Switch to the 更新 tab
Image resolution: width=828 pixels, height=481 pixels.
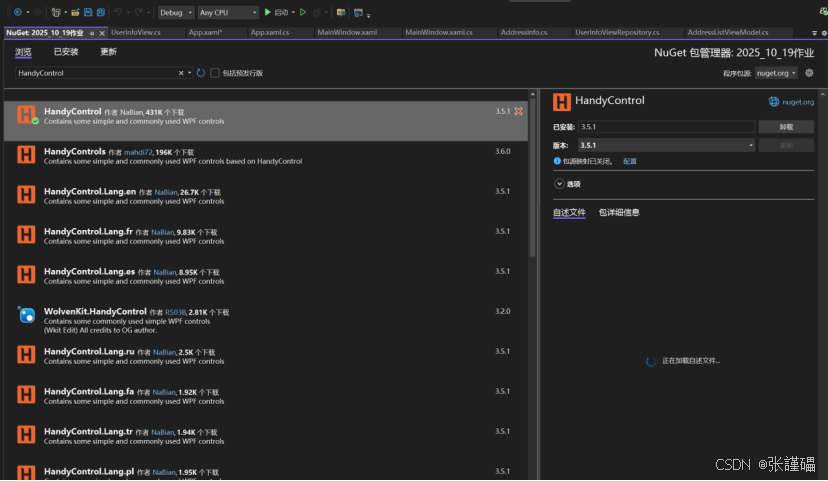tap(108, 52)
